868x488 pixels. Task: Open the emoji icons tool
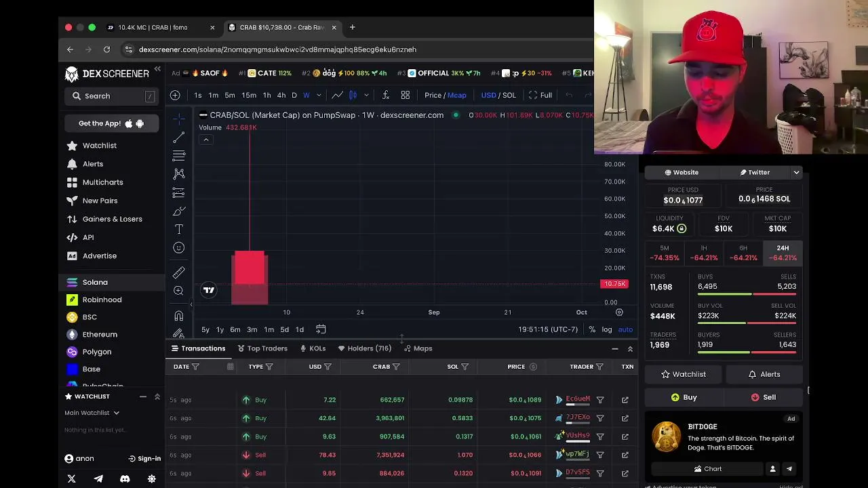pyautogui.click(x=179, y=248)
